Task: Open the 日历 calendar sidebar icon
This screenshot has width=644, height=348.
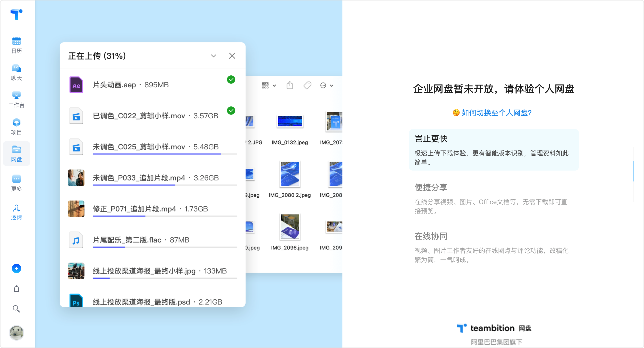Action: click(x=17, y=45)
